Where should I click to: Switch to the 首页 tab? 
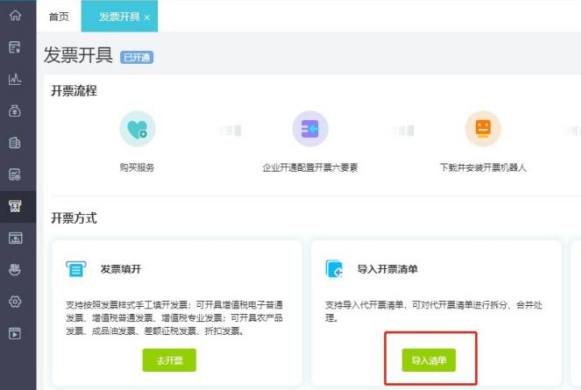coord(59,17)
